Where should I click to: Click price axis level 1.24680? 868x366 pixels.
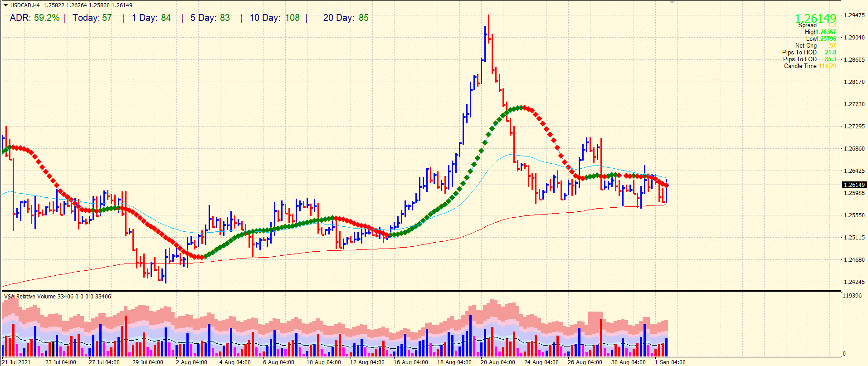pyautogui.click(x=854, y=260)
